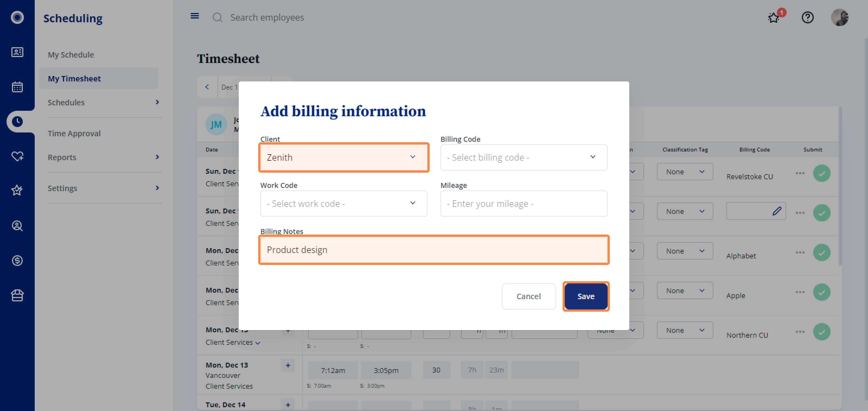868x411 pixels.
Task: Open more options for Apple row
Action: [x=800, y=292]
